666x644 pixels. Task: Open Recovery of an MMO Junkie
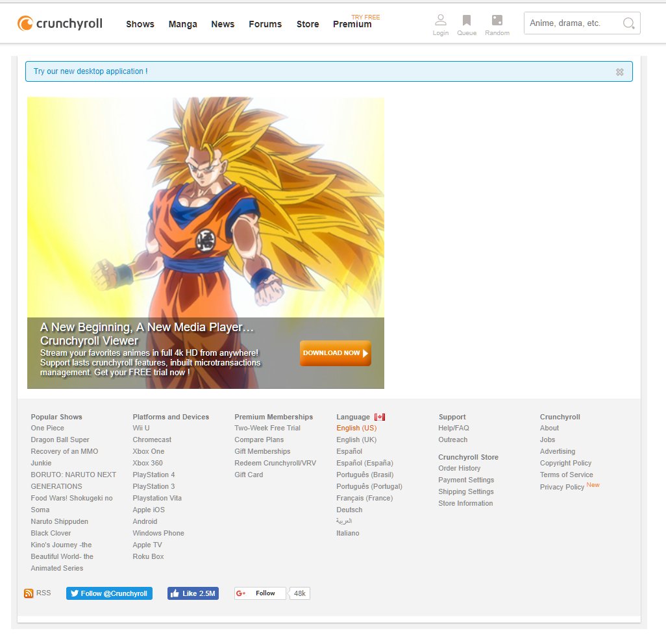pyautogui.click(x=64, y=457)
